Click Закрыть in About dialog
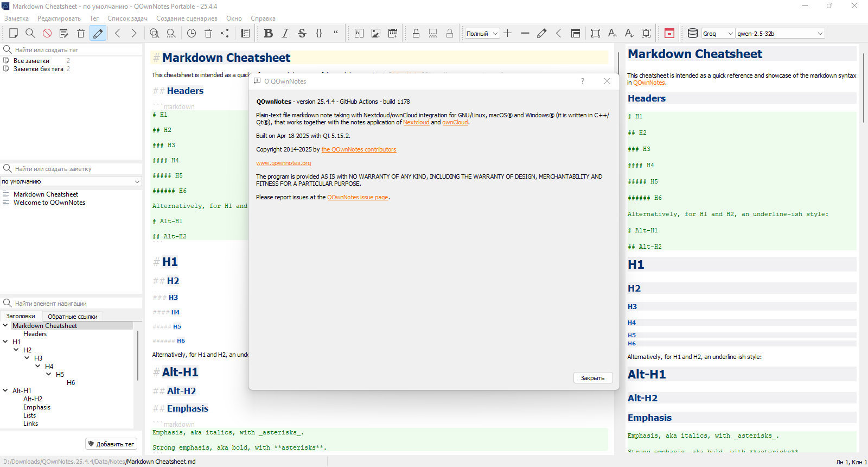868x467 pixels. point(592,378)
